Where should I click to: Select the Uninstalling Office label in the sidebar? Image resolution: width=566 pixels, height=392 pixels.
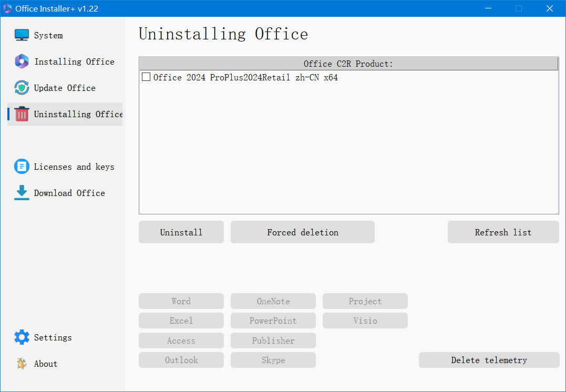click(78, 114)
